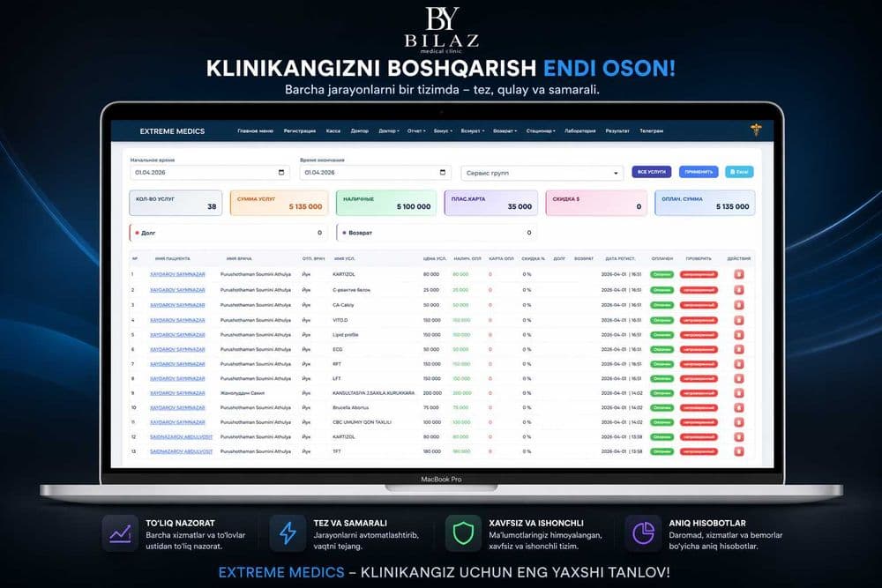The image size is (882, 588).
Task: Click the ДАТА РЕГИСТ. column header
Action: tap(620, 258)
